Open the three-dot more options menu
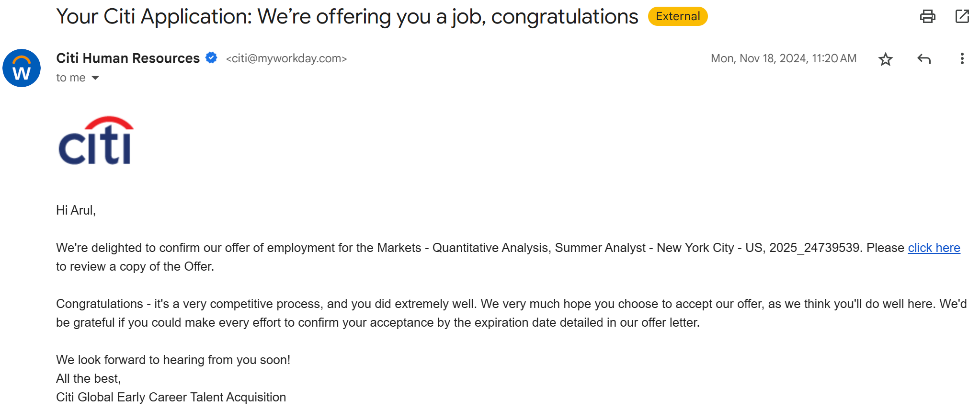 pyautogui.click(x=962, y=58)
